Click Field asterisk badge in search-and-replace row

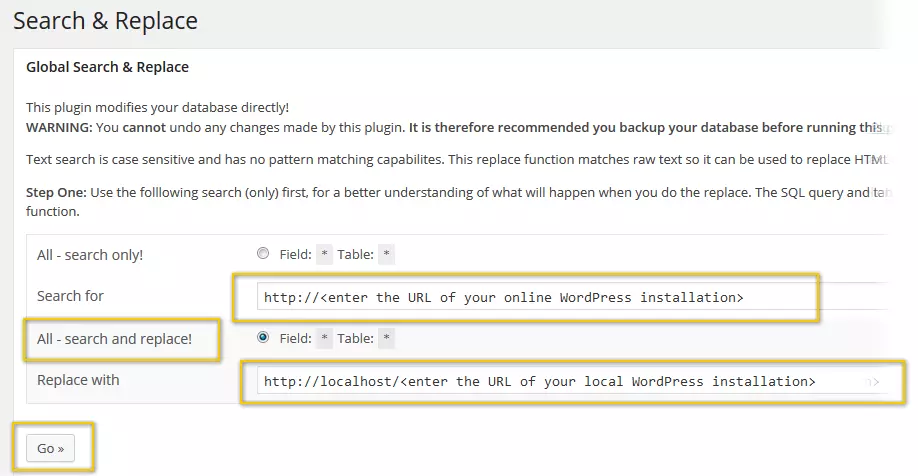click(324, 339)
